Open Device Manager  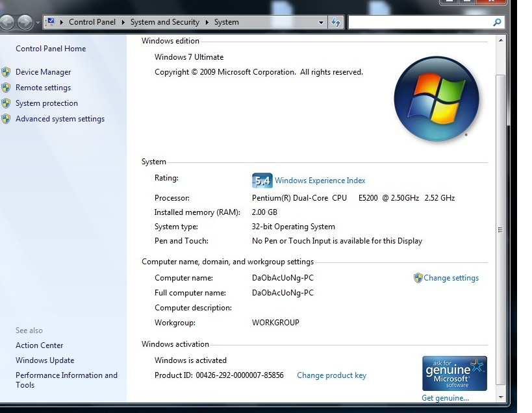click(43, 72)
